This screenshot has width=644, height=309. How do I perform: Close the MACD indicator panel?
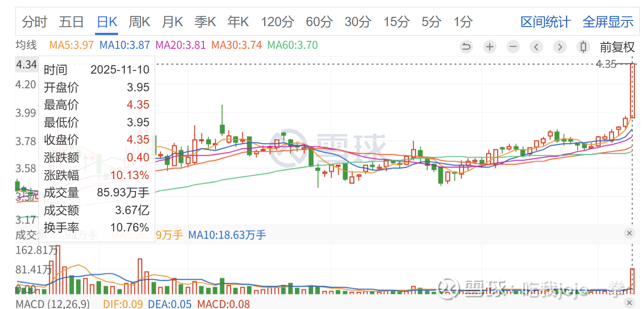click(629, 303)
